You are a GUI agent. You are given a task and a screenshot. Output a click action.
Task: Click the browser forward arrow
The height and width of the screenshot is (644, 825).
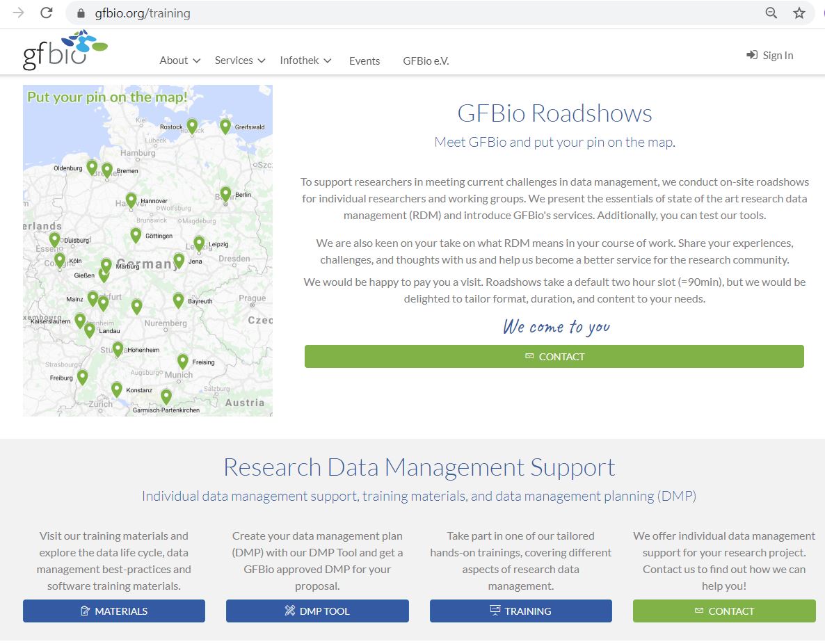pos(18,13)
